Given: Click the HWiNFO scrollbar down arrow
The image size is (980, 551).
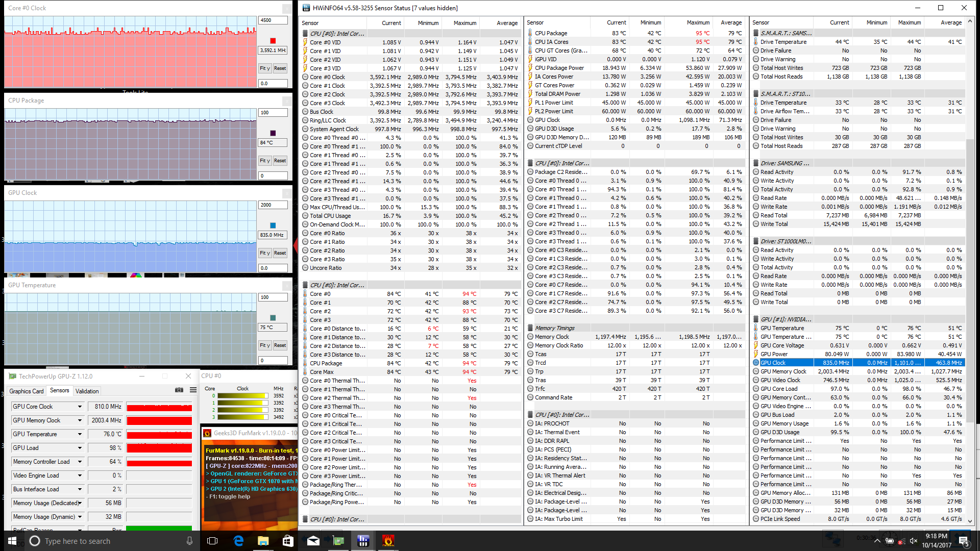Looking at the screenshot, I should click(x=970, y=521).
